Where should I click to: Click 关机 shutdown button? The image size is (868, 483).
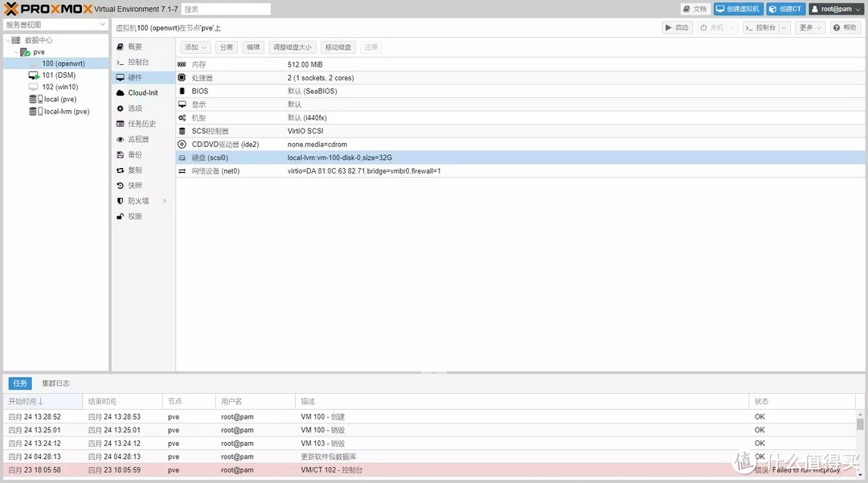pos(712,27)
